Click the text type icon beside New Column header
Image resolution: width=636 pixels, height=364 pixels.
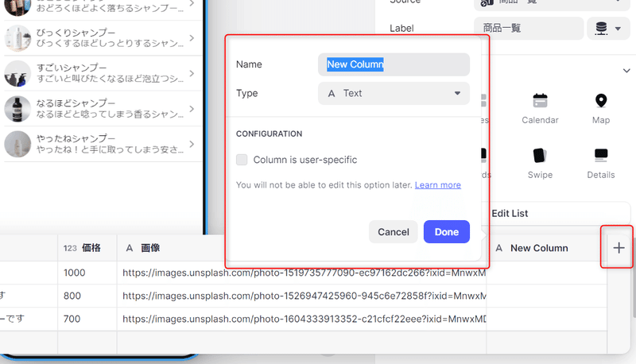coord(499,248)
